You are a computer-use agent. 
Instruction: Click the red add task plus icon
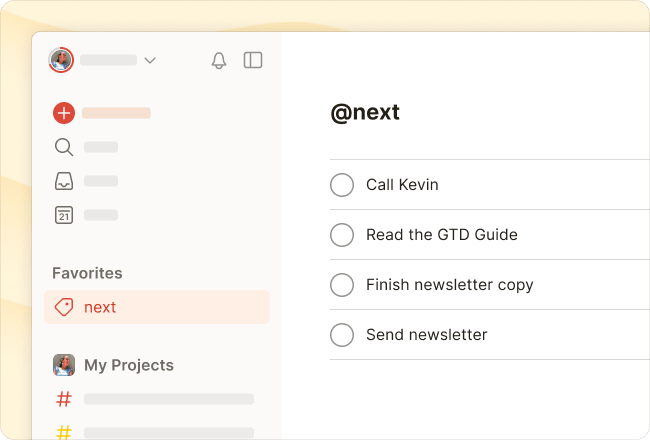pos(64,113)
